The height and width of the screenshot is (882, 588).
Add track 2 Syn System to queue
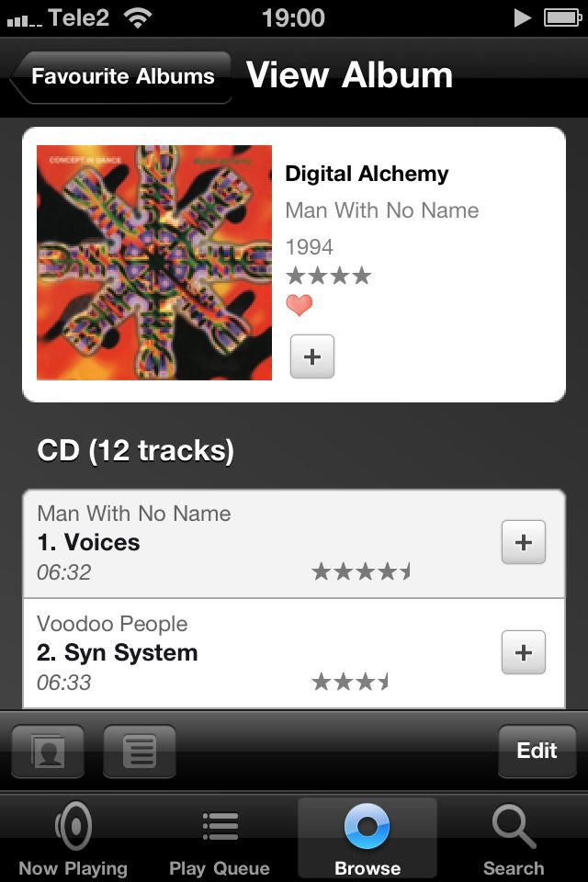coord(524,652)
